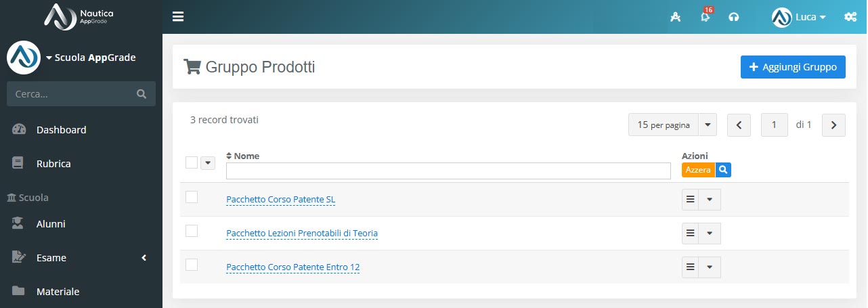Image resolution: width=868 pixels, height=308 pixels.
Task: Click list icon for Pacchetto Corso Patente SL
Action: tap(691, 200)
